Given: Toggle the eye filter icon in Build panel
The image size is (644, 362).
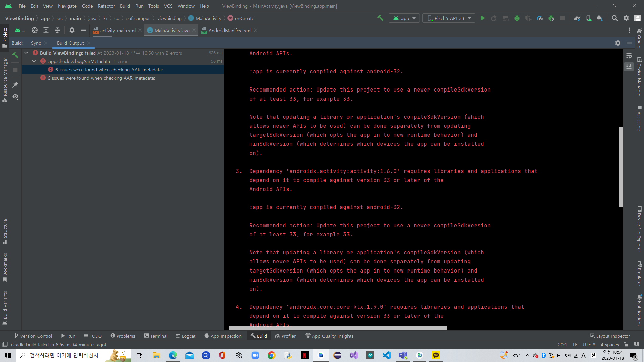Looking at the screenshot, I should [15, 97].
